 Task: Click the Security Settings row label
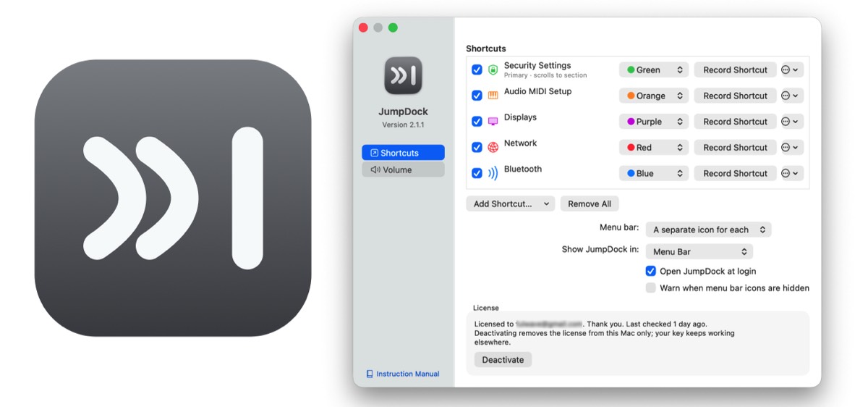[x=537, y=65]
